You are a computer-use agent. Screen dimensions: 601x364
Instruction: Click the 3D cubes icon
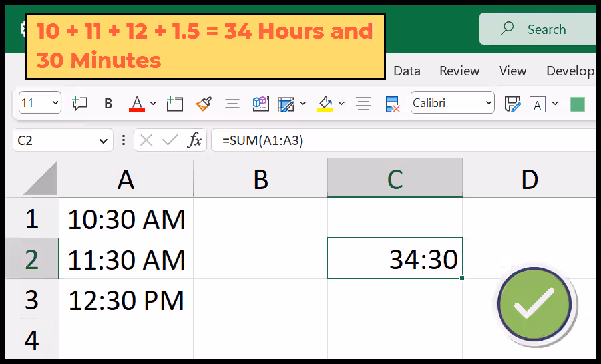[x=261, y=103]
